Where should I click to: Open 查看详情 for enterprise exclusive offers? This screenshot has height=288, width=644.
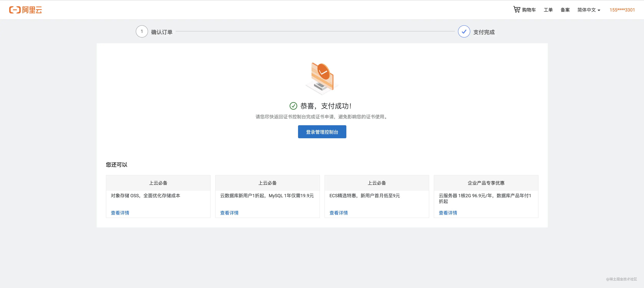click(448, 213)
